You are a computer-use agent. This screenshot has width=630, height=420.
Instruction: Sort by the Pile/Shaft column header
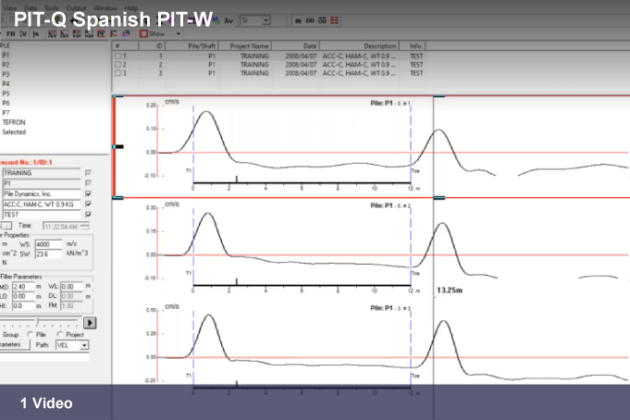click(x=191, y=46)
